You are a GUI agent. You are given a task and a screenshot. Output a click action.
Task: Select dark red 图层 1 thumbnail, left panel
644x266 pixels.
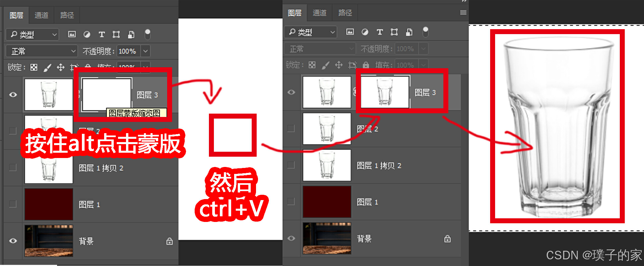(49, 204)
